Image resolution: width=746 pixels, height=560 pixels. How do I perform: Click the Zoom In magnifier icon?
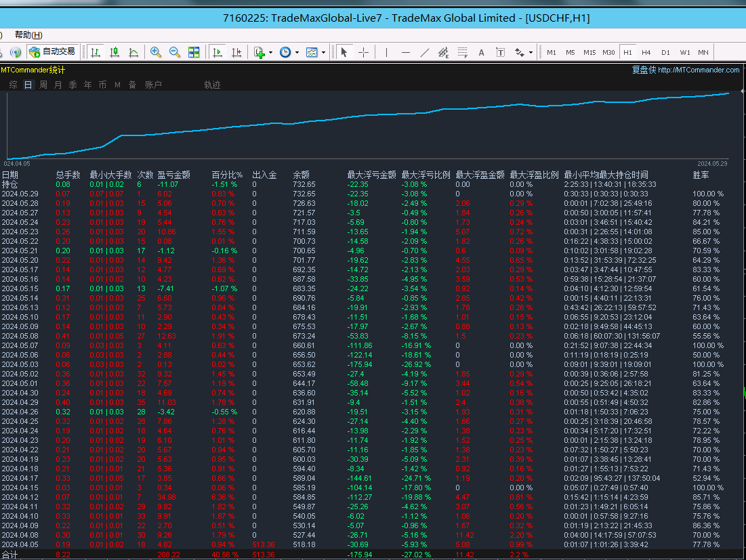156,52
